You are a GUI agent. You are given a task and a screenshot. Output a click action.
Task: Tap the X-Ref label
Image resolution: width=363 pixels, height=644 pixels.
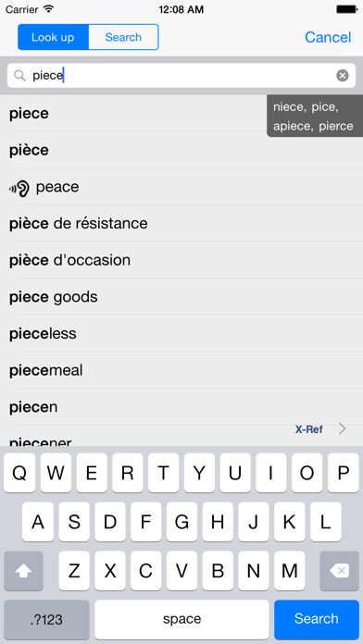(x=309, y=429)
